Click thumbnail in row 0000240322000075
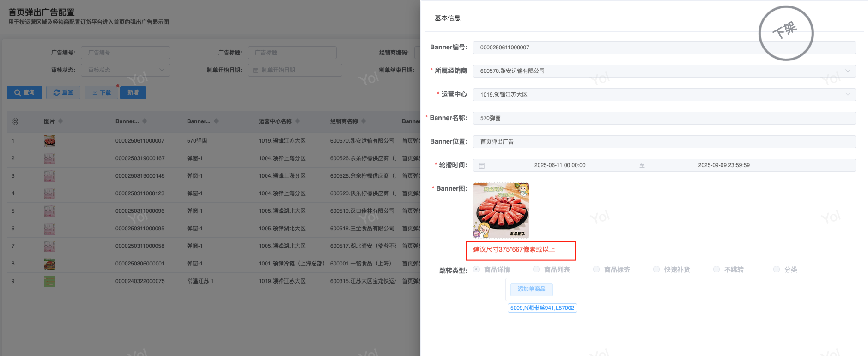Viewport: 868px width, 356px height. click(49, 281)
